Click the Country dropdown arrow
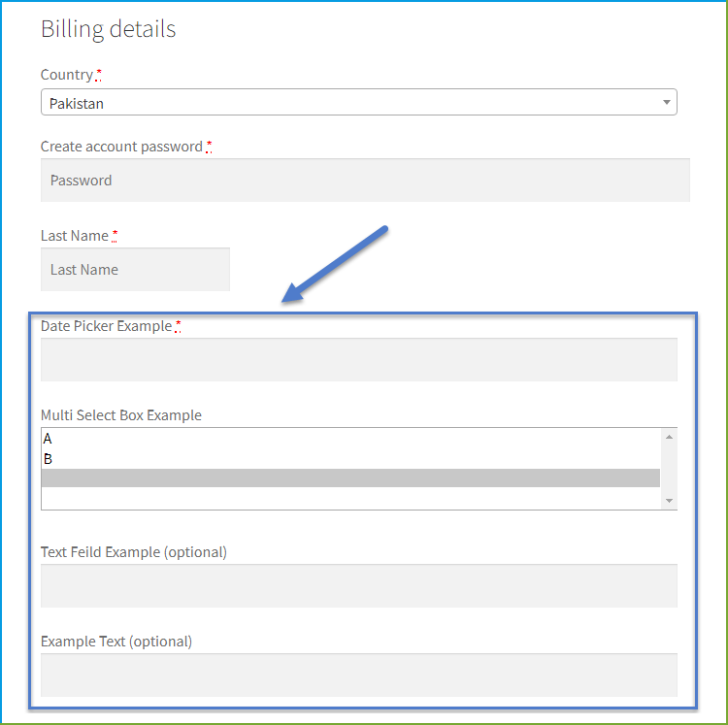The height and width of the screenshot is (725, 728). (666, 102)
